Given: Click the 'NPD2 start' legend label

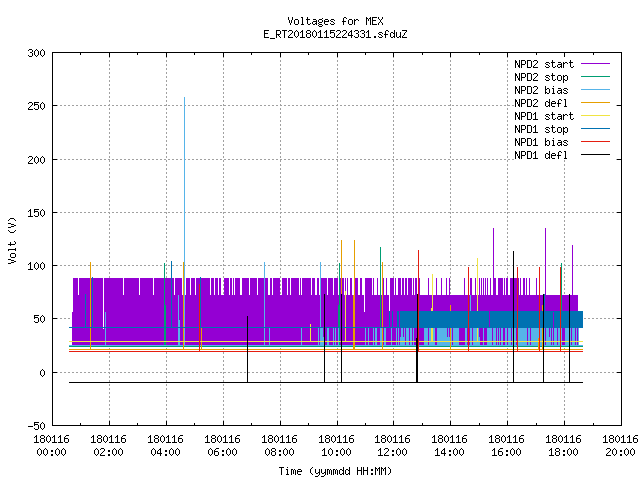Looking at the screenshot, I should coord(544,64).
